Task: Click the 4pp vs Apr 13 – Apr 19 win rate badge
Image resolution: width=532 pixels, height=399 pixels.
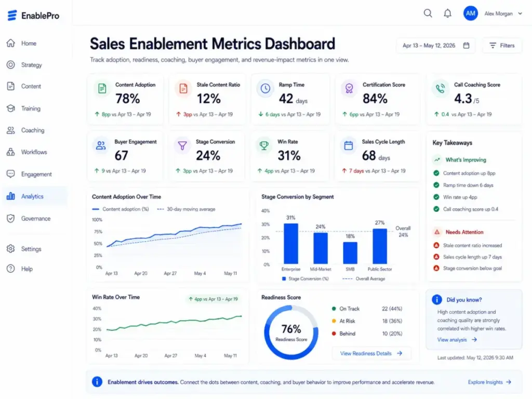Action: point(213,299)
